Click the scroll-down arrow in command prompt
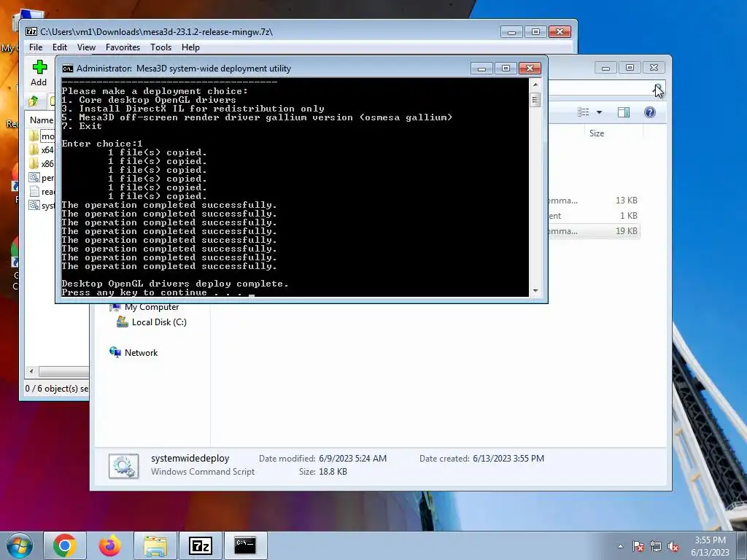Screen dimensions: 747x560 pos(535,290)
